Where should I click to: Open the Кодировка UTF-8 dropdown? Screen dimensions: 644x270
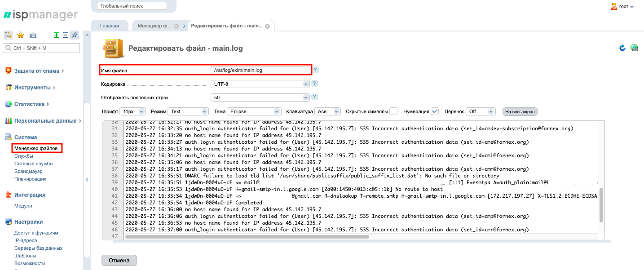pyautogui.click(x=260, y=84)
